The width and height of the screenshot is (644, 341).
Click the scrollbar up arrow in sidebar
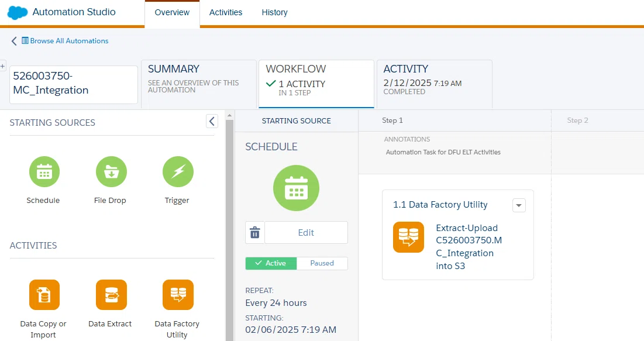click(x=230, y=115)
